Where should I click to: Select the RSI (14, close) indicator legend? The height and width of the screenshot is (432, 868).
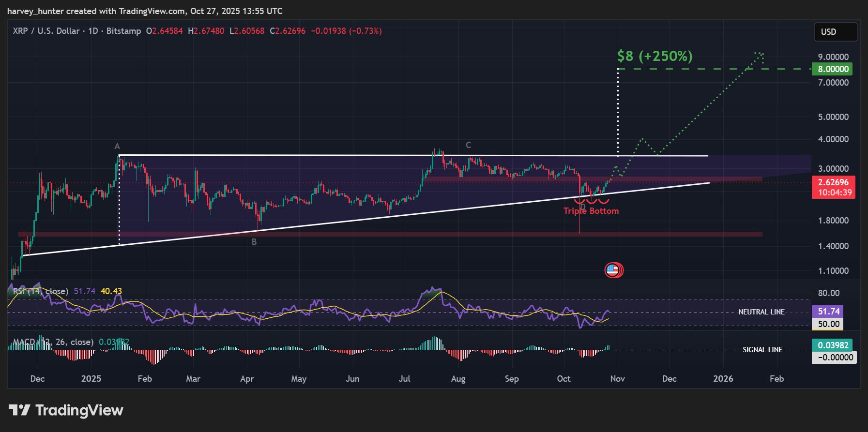tap(40, 291)
